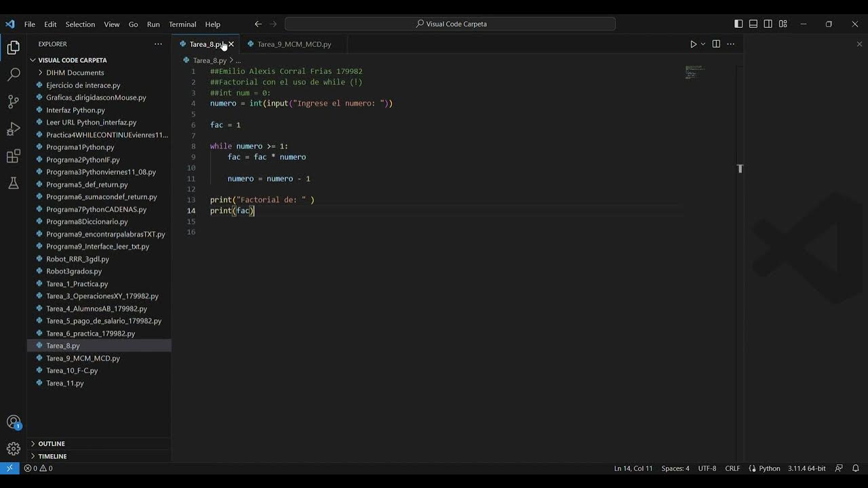Open the feedback status bar icon
The height and width of the screenshot is (488, 868).
point(839,468)
